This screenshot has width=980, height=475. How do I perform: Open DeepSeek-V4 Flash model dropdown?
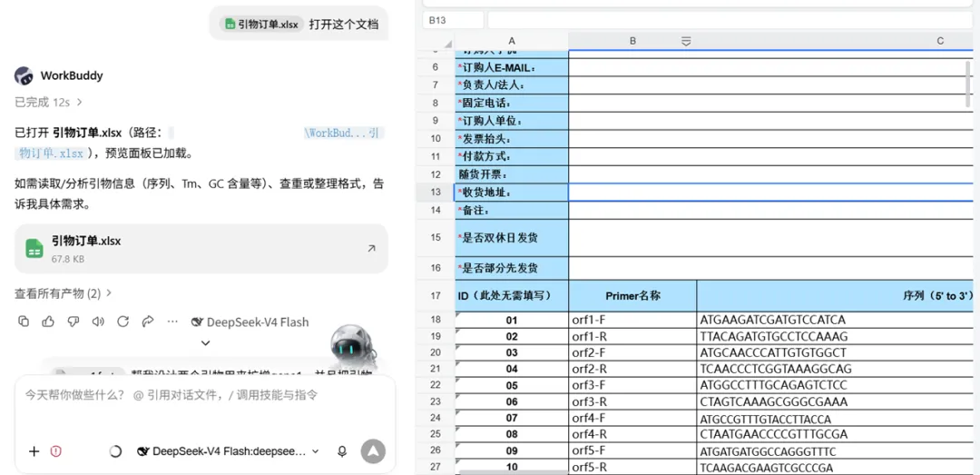pyautogui.click(x=228, y=451)
